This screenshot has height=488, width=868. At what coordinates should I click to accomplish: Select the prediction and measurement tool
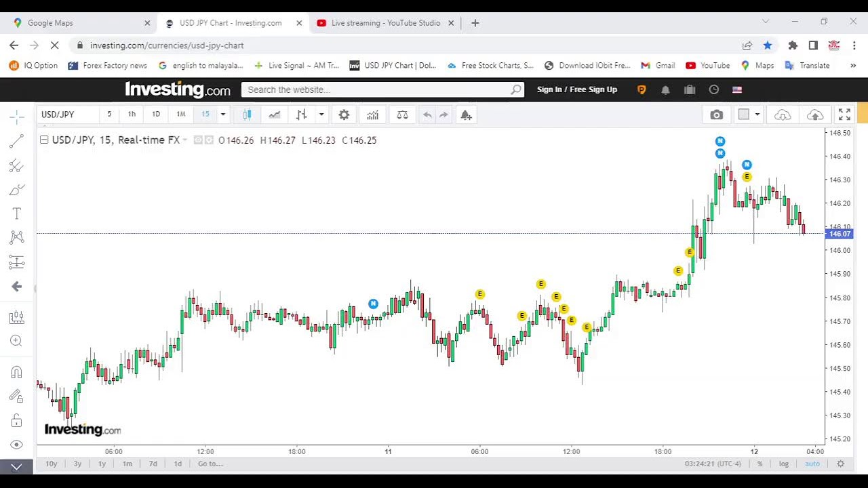17,262
